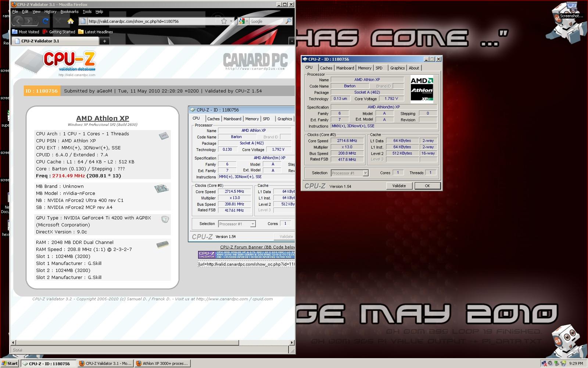The width and height of the screenshot is (588, 368).
Task: Click the Windows Start button
Action: [10, 363]
